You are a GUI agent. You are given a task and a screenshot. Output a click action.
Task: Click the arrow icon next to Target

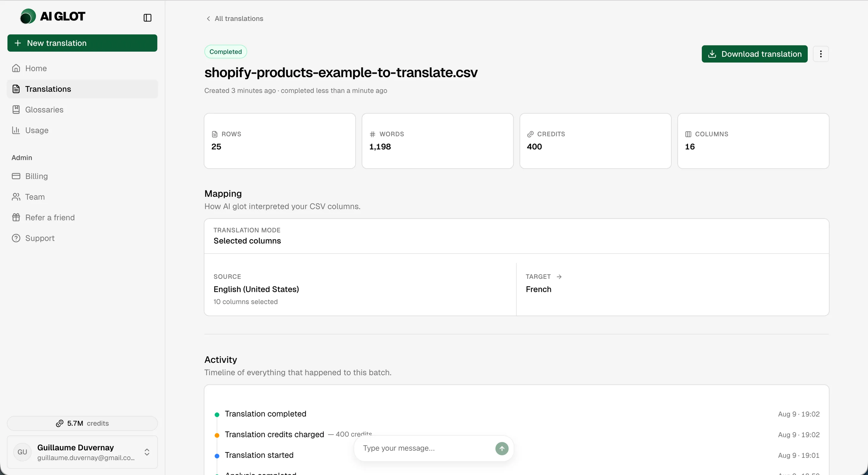559,277
